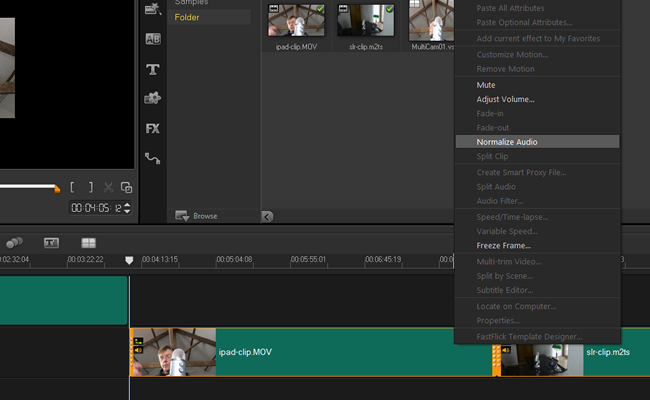Open the Instant Project library icon
650x400 pixels.
point(153,9)
